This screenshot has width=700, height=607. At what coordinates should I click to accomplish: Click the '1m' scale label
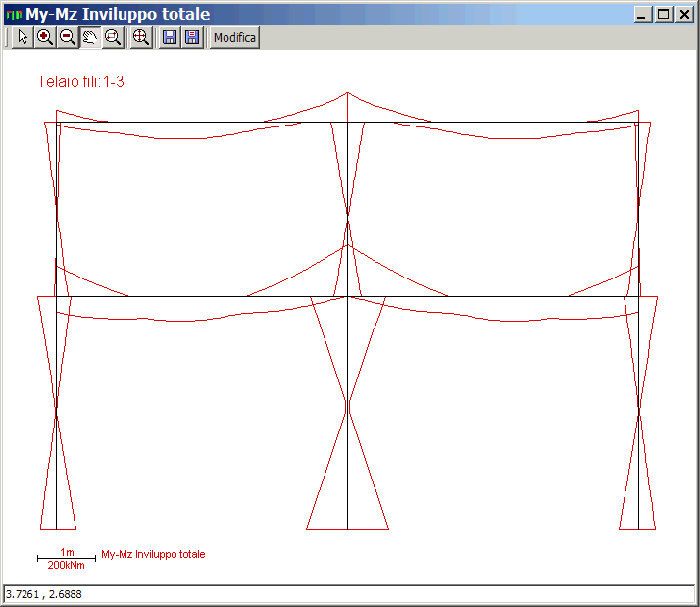[x=67, y=552]
